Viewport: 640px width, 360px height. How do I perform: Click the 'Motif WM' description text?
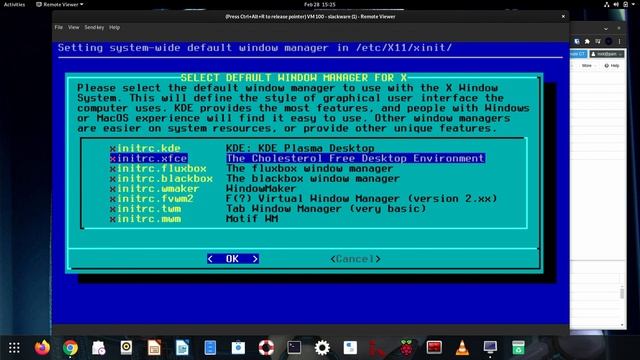(x=252, y=219)
